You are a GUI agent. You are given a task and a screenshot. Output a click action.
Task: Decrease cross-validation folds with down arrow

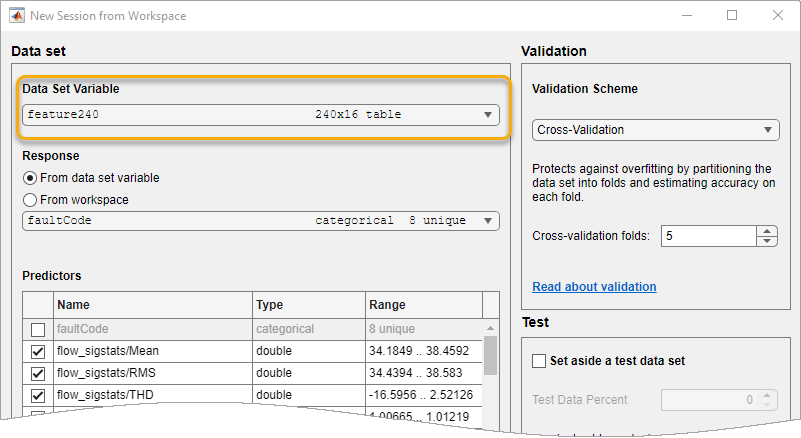767,241
